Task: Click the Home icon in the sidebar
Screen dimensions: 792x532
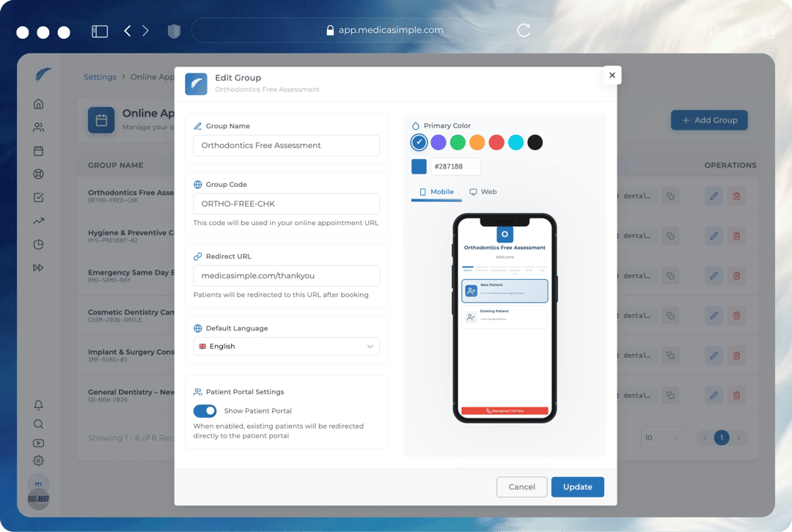Action: click(x=39, y=104)
